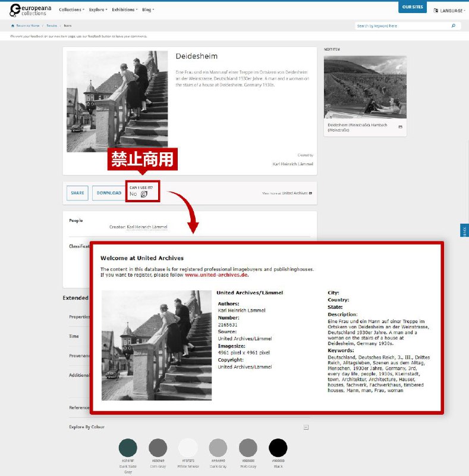Click the OUR SITES button
Screen dimensions: 469x476
413,7
